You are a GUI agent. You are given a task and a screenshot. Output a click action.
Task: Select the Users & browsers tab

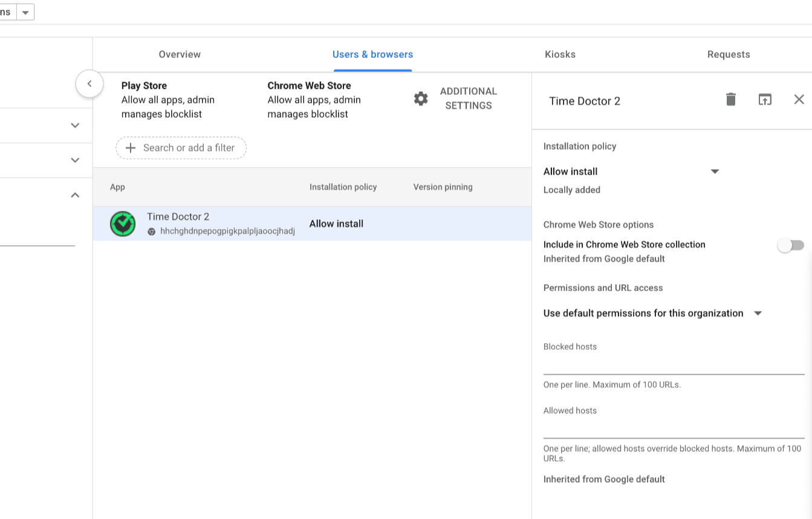coord(372,54)
